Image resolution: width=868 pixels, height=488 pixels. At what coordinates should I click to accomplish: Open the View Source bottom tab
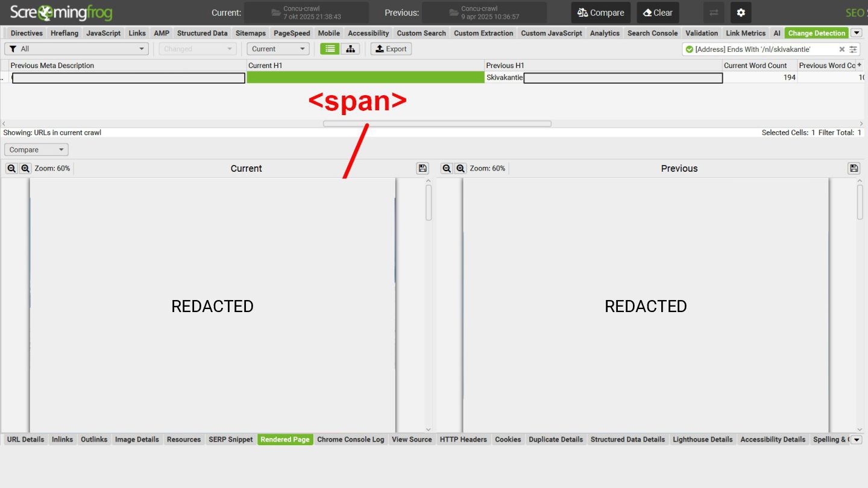click(412, 440)
